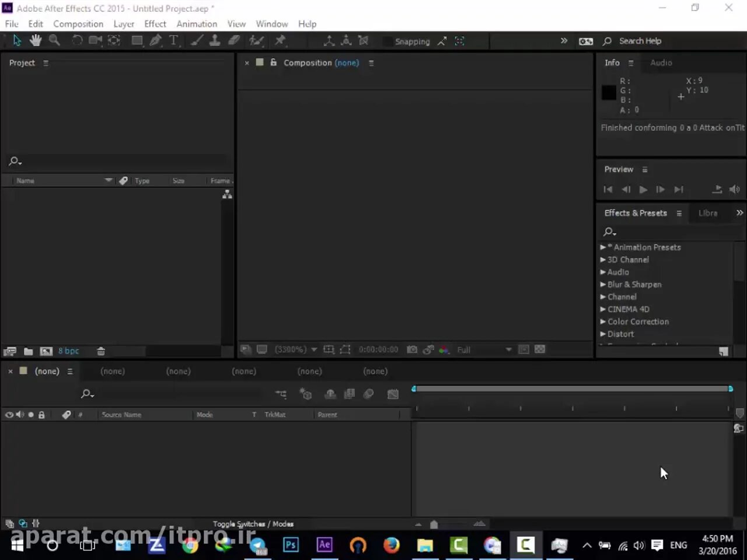The height and width of the screenshot is (560, 747).
Task: Click the 8 bpc color depth button
Action: click(68, 351)
